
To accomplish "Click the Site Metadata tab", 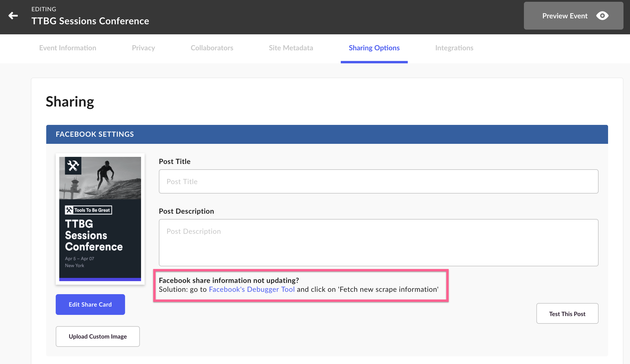I will tap(291, 48).
